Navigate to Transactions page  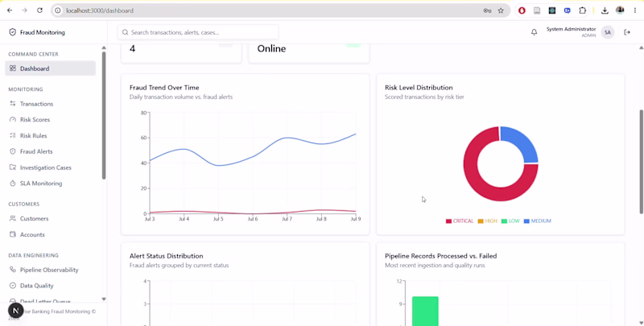(50, 104)
